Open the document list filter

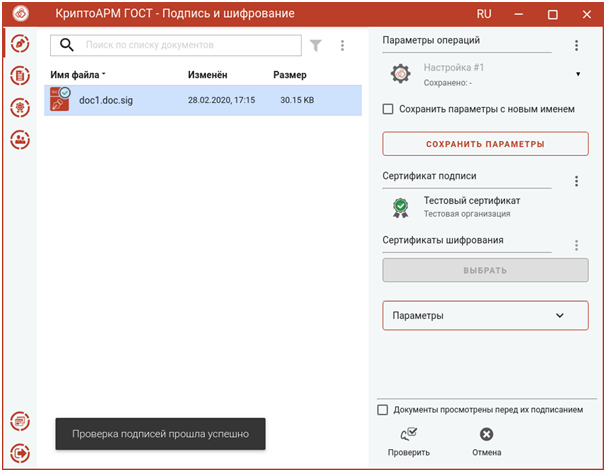coord(316,46)
